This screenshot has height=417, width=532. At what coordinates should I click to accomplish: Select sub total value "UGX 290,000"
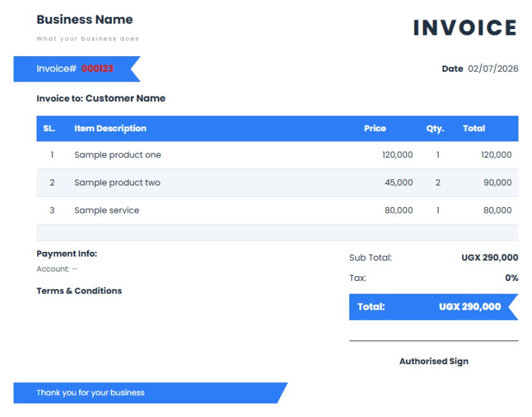coord(489,257)
